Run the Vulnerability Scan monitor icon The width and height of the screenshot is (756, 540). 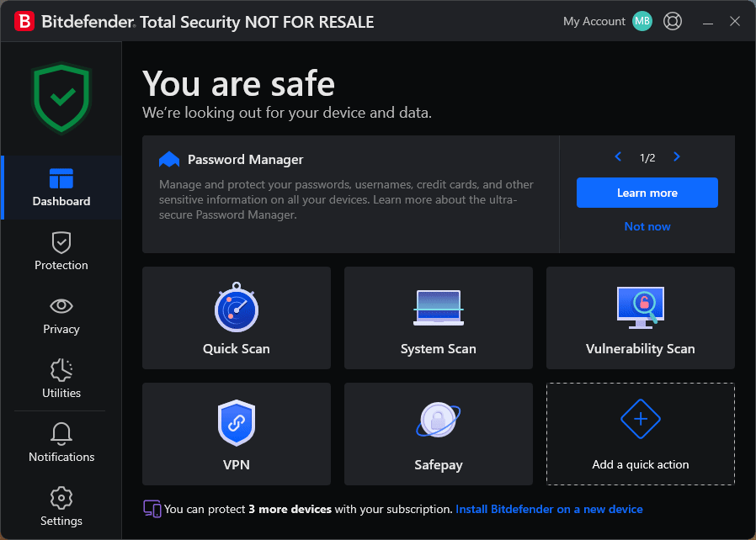click(640, 308)
